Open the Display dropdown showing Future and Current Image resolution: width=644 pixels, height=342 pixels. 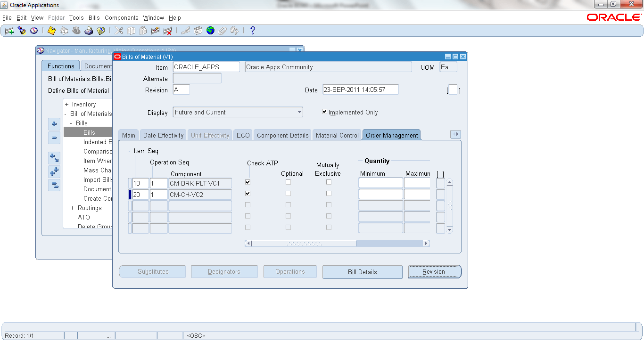(299, 112)
